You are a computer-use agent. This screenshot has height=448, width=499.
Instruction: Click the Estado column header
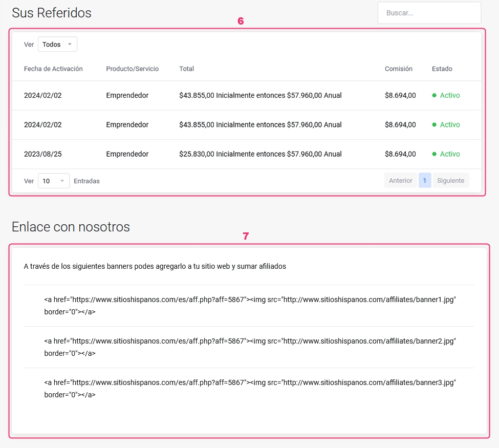point(442,69)
